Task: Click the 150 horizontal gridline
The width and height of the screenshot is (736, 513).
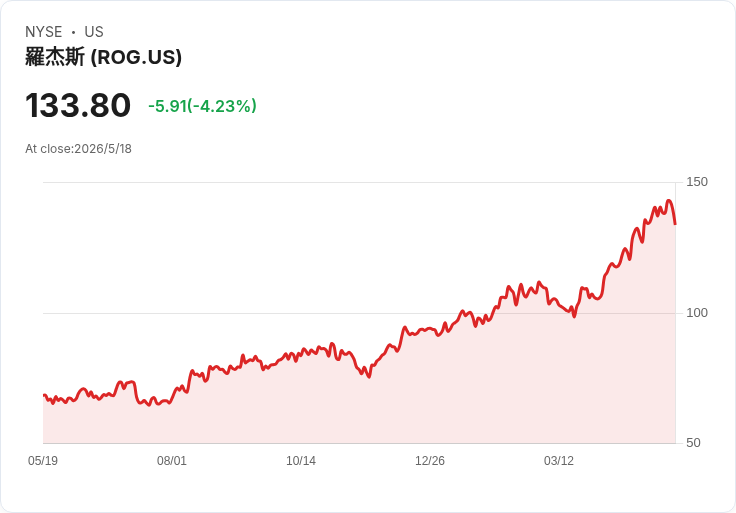Action: click(359, 182)
